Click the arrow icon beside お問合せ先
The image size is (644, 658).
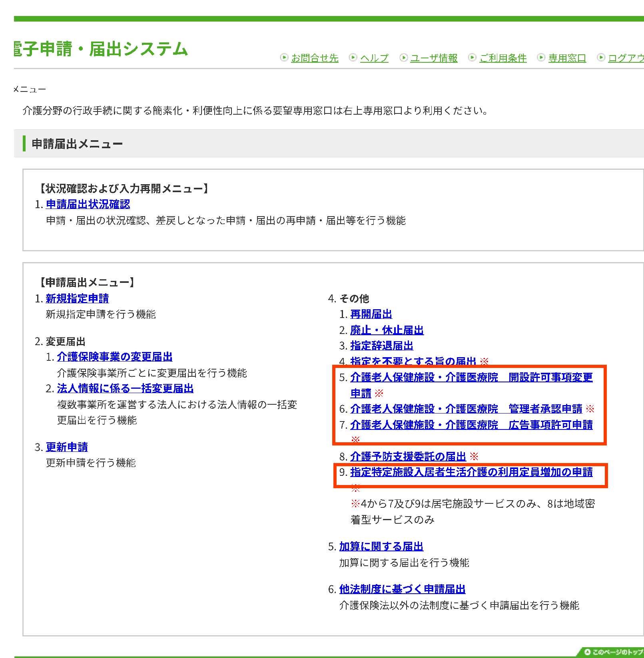click(284, 57)
